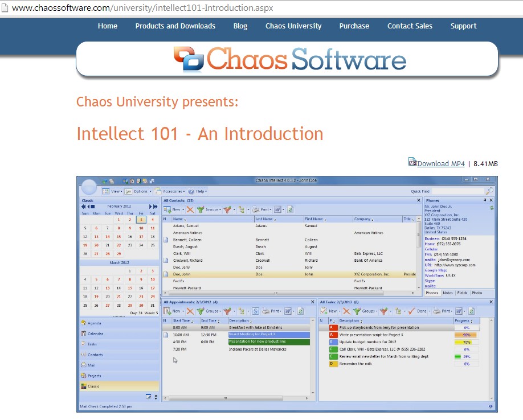Click the today square button in mini calendar

coord(93,207)
